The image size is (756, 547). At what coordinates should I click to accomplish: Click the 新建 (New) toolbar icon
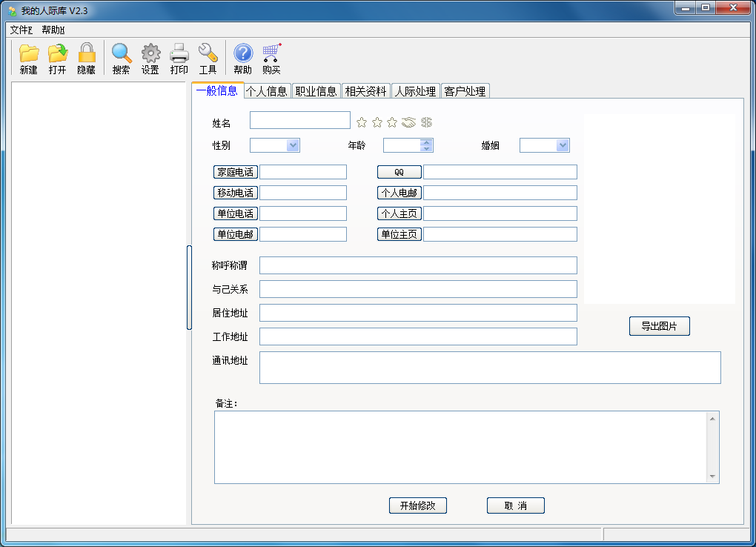(28, 59)
